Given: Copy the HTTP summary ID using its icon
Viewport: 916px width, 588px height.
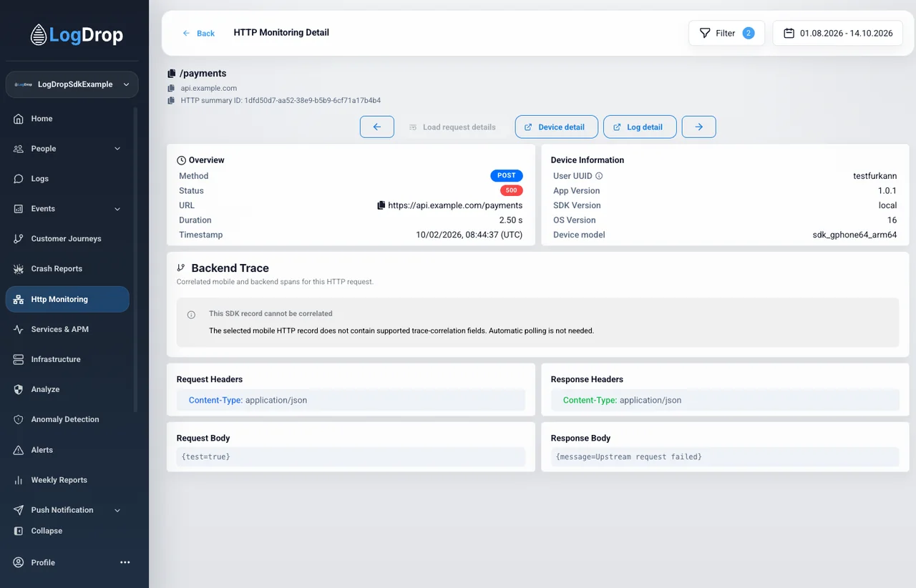Looking at the screenshot, I should click(x=171, y=101).
